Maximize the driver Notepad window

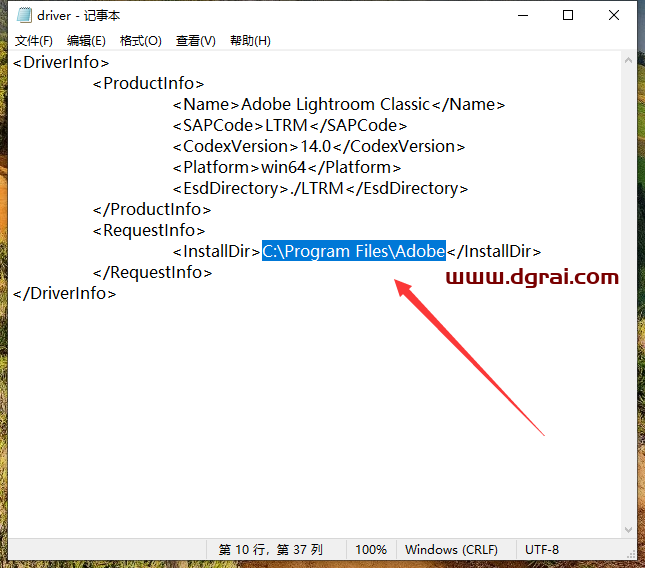[568, 15]
